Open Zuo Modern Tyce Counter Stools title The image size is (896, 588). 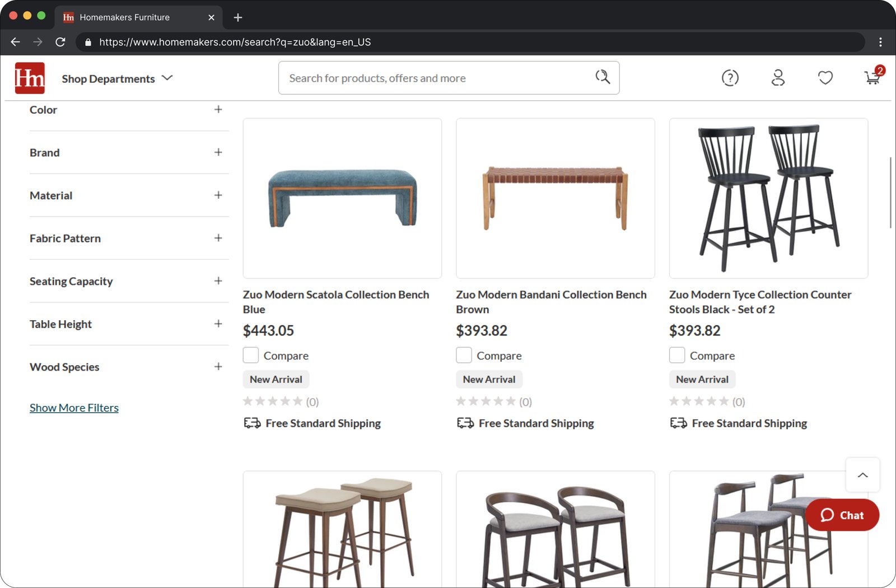tap(760, 302)
